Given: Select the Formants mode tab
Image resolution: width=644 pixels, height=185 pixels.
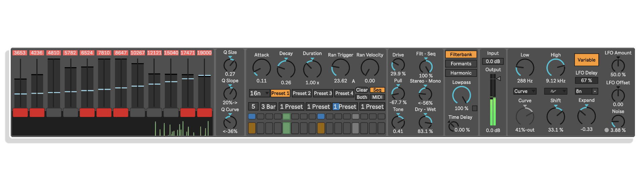Looking at the screenshot, I should [x=461, y=64].
